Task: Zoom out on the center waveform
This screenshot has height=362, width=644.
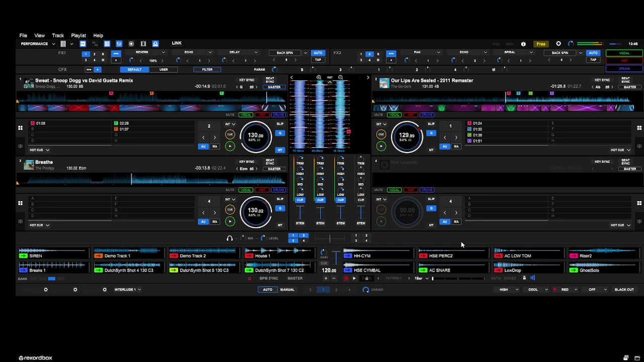Action: (341, 77)
